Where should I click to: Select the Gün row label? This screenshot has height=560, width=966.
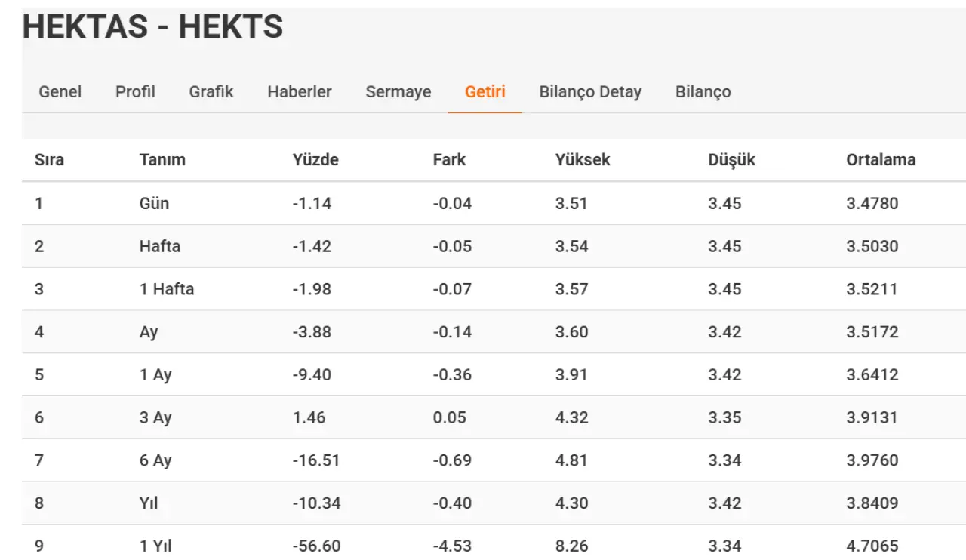(154, 204)
